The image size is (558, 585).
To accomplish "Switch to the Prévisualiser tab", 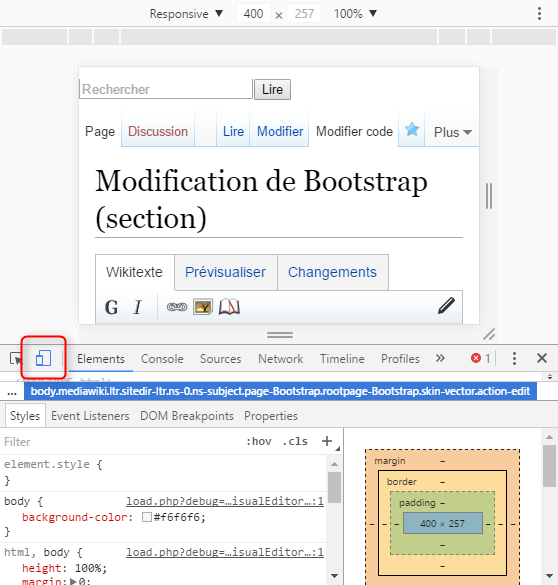I will tap(225, 272).
